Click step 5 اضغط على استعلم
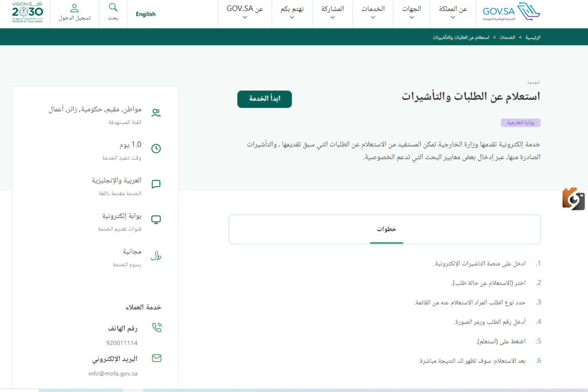This screenshot has height=392, width=588. 501,341
